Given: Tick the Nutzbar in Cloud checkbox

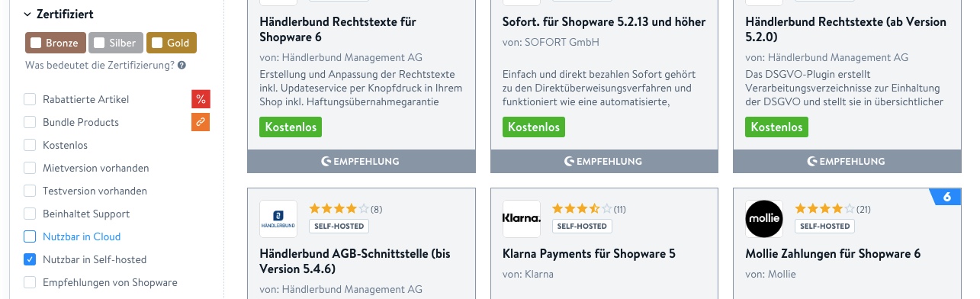Looking at the screenshot, I should pos(30,236).
